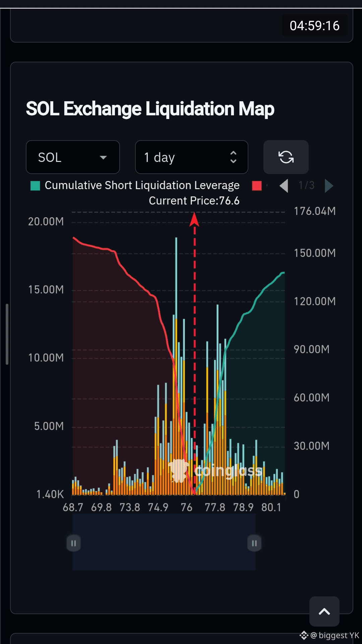The width and height of the screenshot is (362, 644).
Task: Click the 60.00M right axis label
Action: [x=312, y=398]
